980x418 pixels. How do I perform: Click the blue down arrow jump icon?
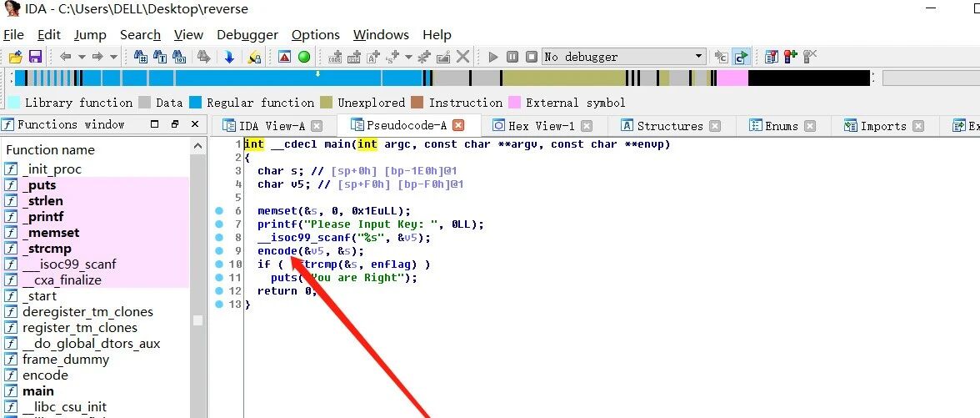coord(228,57)
